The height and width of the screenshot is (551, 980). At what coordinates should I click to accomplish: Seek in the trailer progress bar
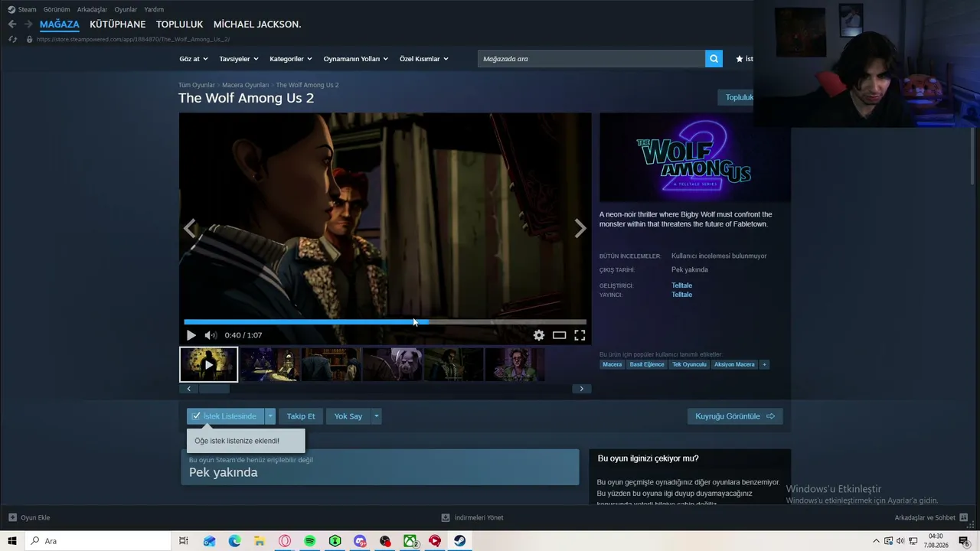[385, 322]
